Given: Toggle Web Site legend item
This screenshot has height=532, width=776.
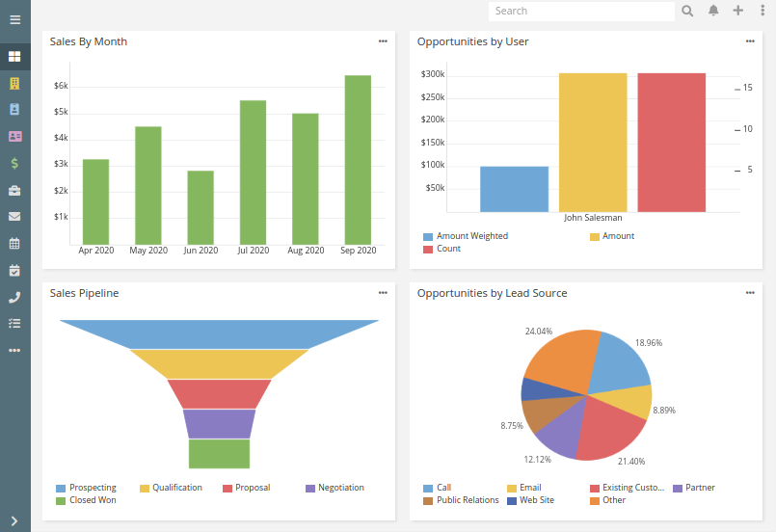Looking at the screenshot, I should click(x=530, y=500).
